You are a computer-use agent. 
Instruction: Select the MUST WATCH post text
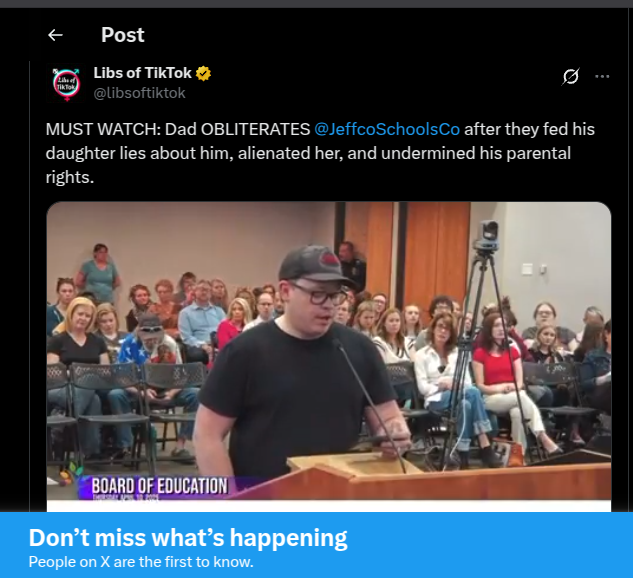(320, 153)
